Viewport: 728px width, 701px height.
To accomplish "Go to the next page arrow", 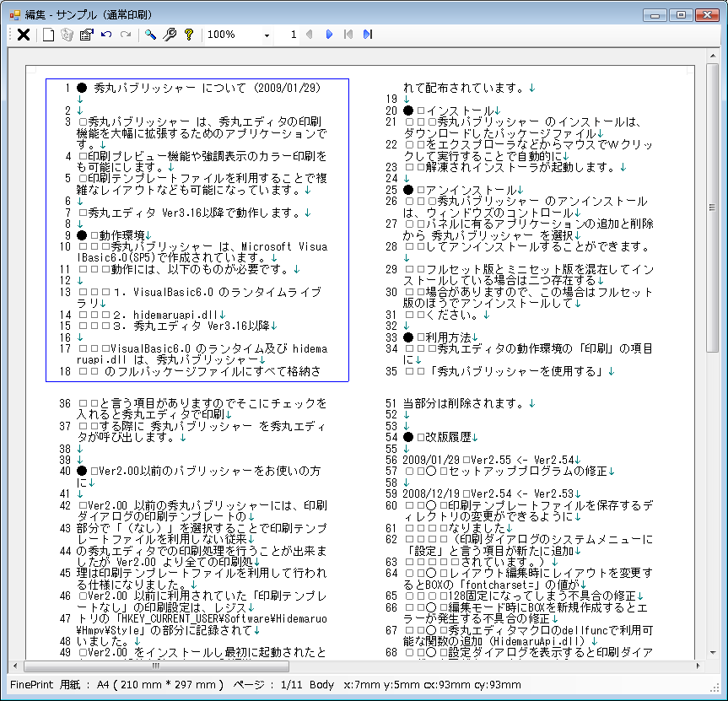I will tap(329, 35).
